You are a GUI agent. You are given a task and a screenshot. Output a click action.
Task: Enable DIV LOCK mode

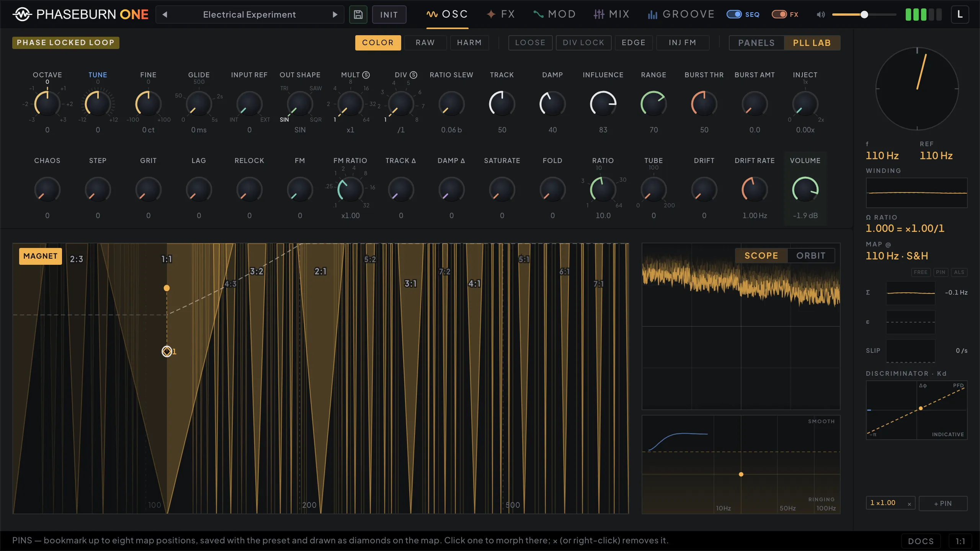(583, 43)
